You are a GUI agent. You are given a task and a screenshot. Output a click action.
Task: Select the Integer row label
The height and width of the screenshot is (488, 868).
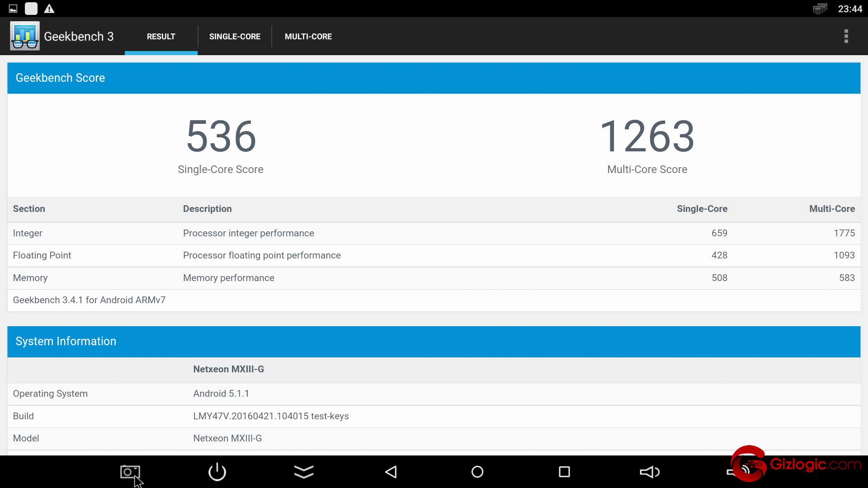(x=28, y=233)
